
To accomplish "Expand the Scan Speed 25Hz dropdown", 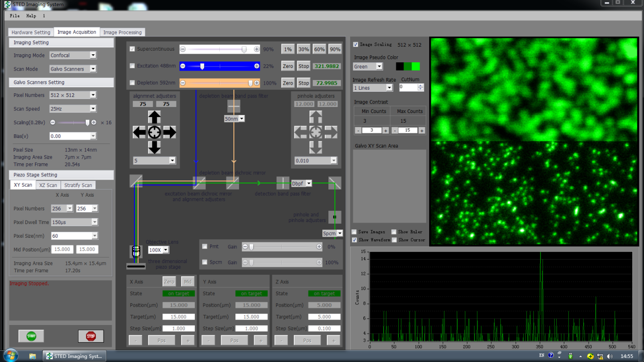I will (x=73, y=108).
